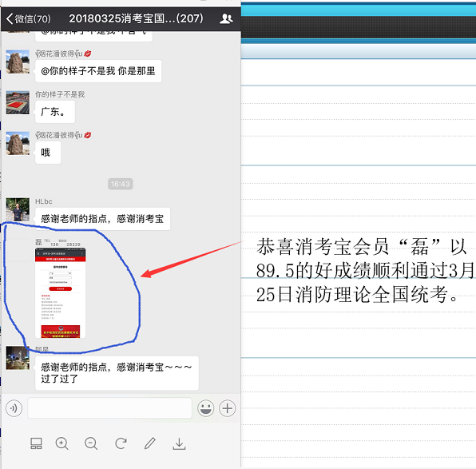This screenshot has height=469, width=476.
Task: Tap the voice input icon
Action: click(14, 408)
